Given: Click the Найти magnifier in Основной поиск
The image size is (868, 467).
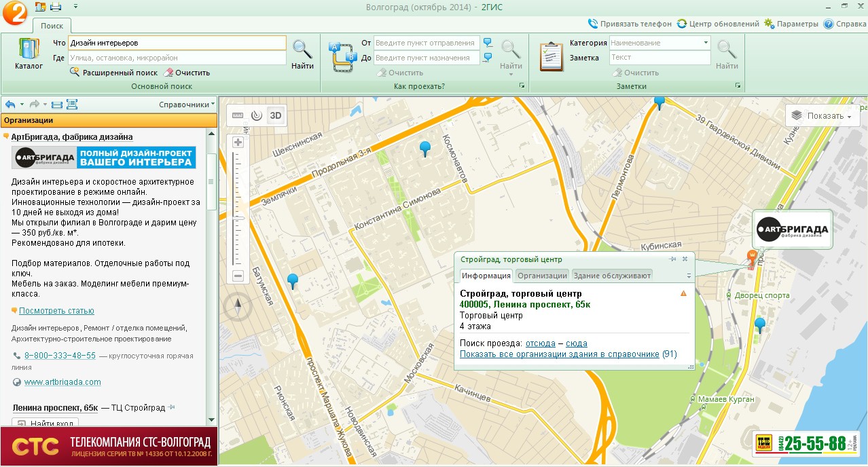Looking at the screenshot, I should pos(302,54).
